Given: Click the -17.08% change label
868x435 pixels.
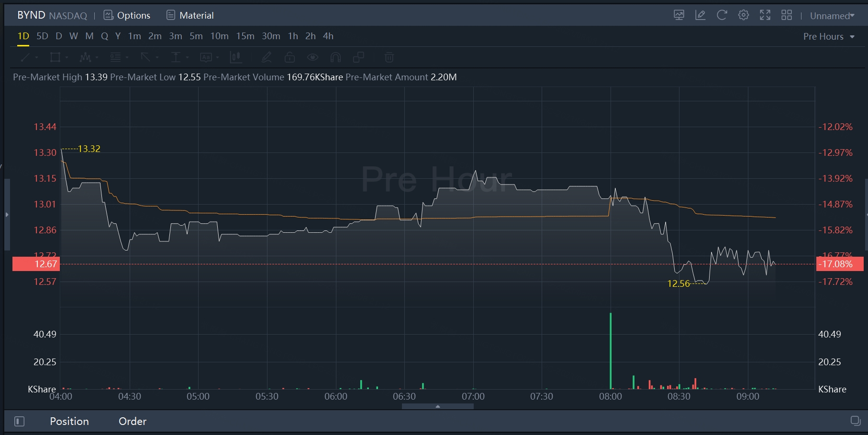Looking at the screenshot, I should click(840, 264).
